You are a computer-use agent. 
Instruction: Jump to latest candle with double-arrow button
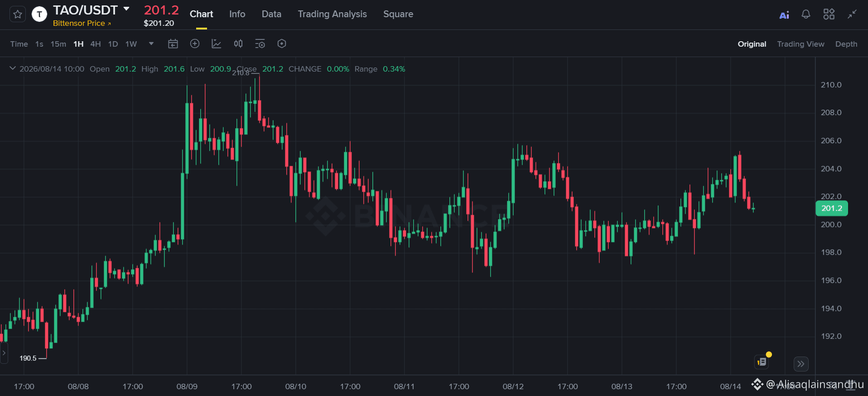[801, 364]
